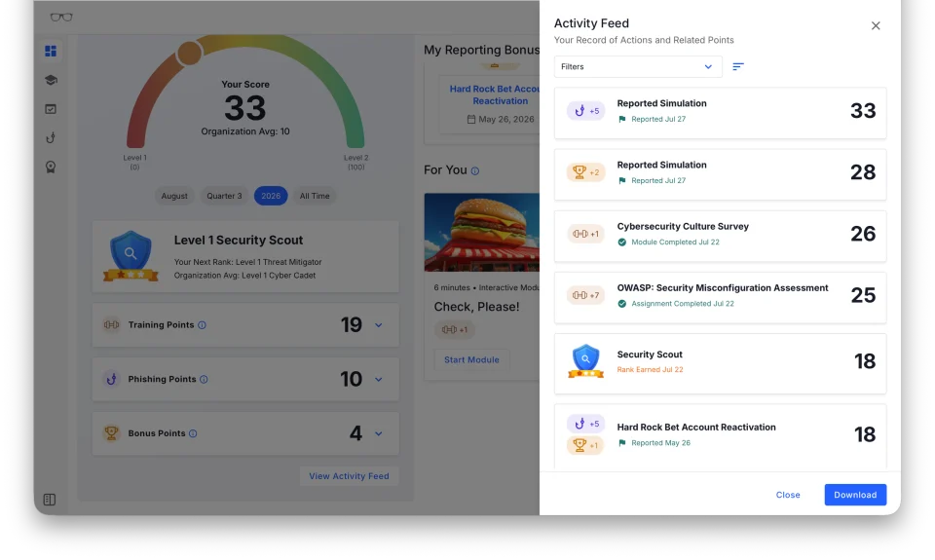Close the Activity Feed with X
The image size is (935, 560).
pyautogui.click(x=876, y=25)
